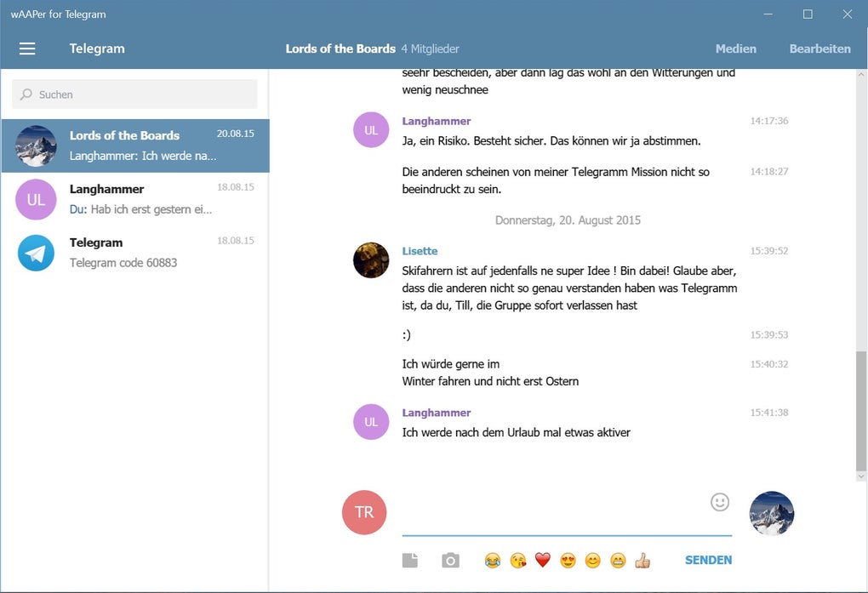Insert the smiling blush emoji

[593, 561]
